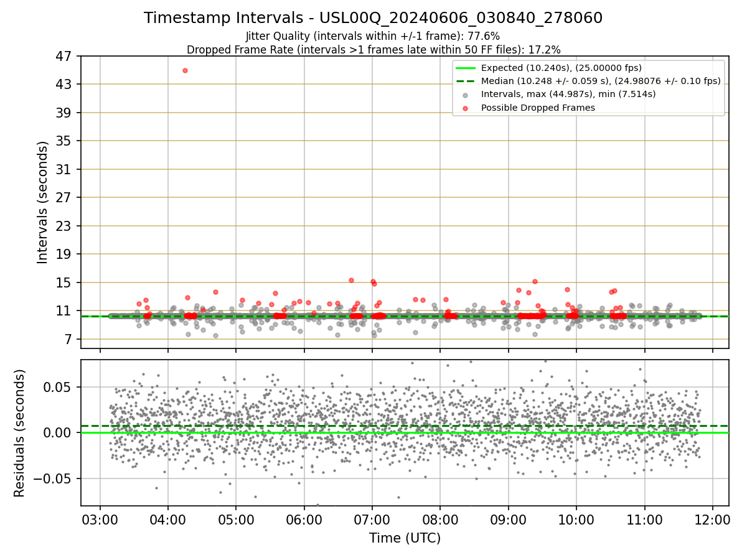Image resolution: width=747 pixels, height=560 pixels.
Task: Click the gray dot marker in the legend
Action: tap(466, 95)
